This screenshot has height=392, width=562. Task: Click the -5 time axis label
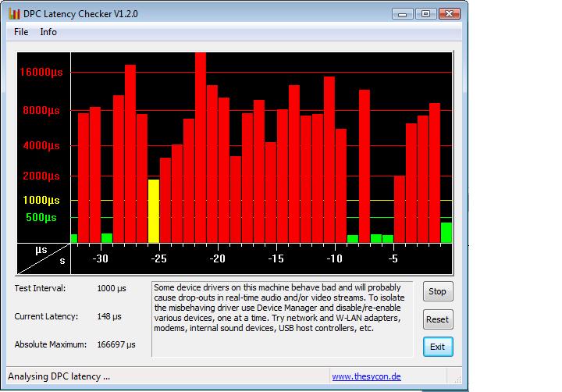click(x=393, y=258)
